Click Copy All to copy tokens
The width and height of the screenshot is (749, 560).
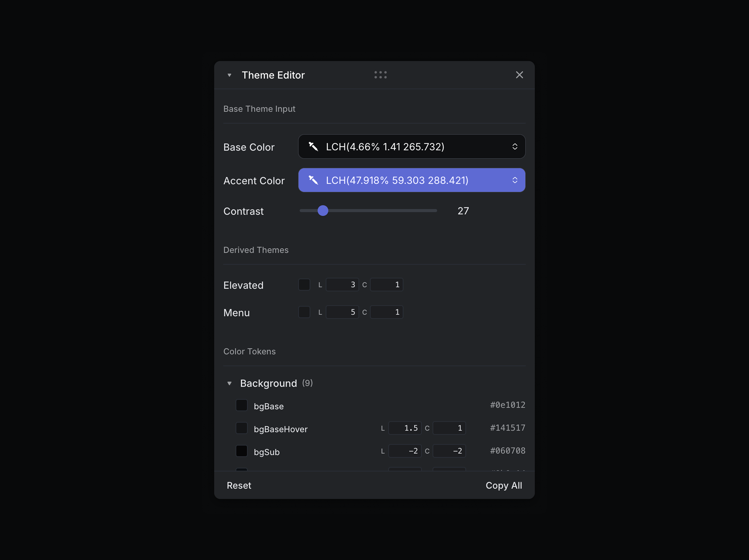504,485
